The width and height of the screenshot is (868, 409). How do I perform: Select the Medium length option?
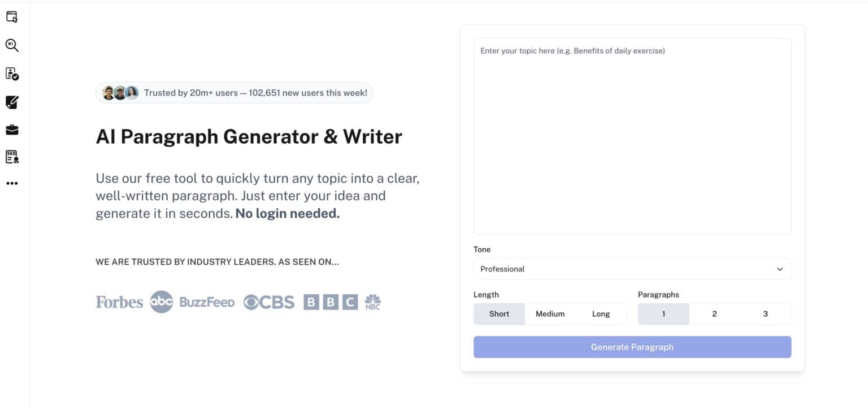click(550, 313)
